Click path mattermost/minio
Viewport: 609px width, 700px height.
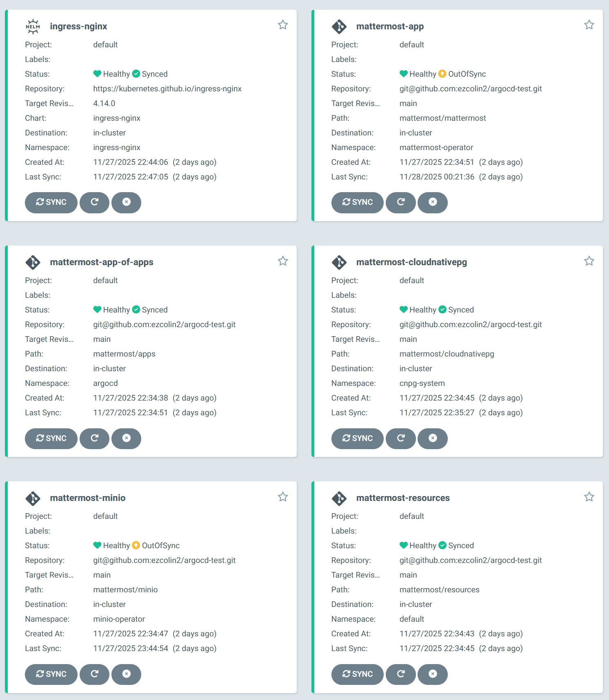pyautogui.click(x=125, y=590)
